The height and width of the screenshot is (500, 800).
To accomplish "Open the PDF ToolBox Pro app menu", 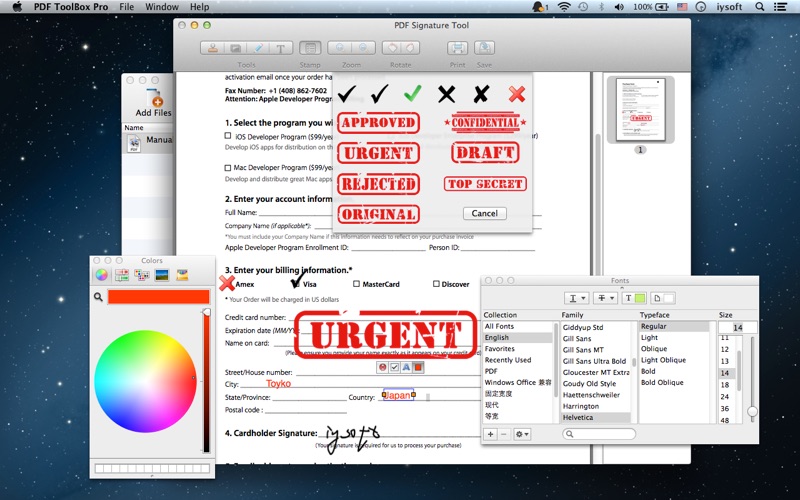I will (x=71, y=7).
